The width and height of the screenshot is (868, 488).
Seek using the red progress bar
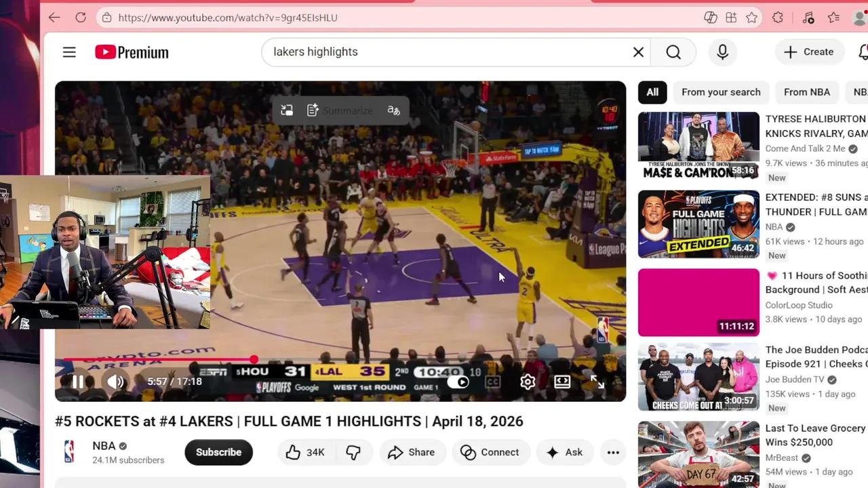coord(340,360)
